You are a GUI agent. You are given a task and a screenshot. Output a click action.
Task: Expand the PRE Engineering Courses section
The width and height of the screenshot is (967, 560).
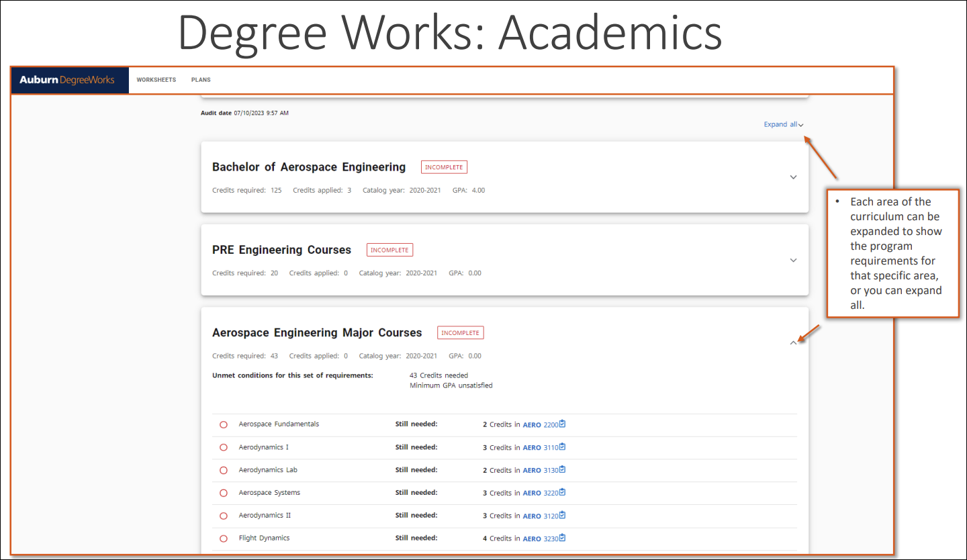coord(793,260)
